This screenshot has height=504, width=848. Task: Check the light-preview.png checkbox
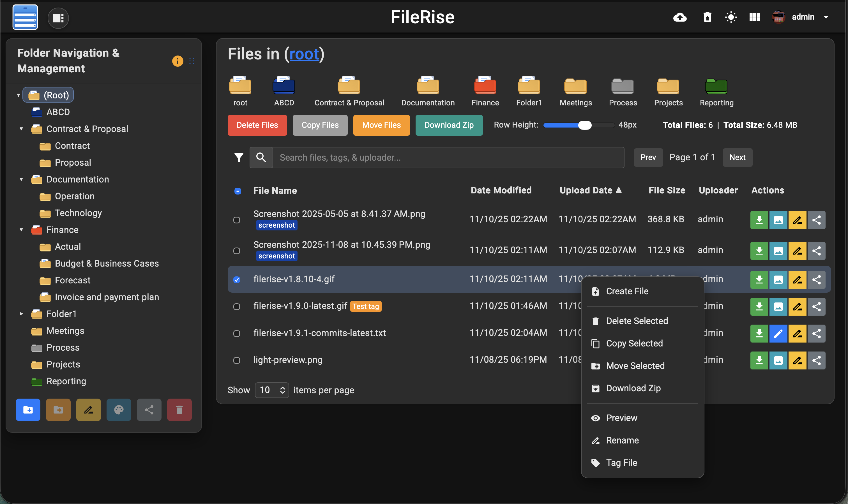pyautogui.click(x=237, y=360)
